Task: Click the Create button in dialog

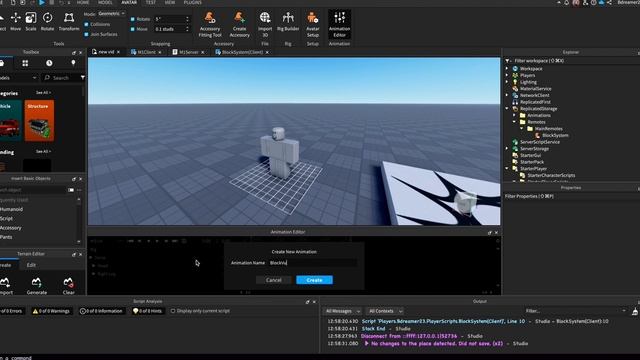Action: click(x=314, y=280)
